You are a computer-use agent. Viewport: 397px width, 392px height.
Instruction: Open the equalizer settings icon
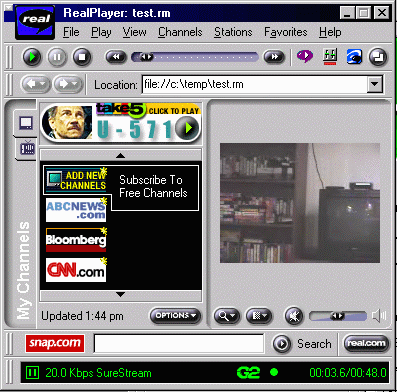point(330,56)
